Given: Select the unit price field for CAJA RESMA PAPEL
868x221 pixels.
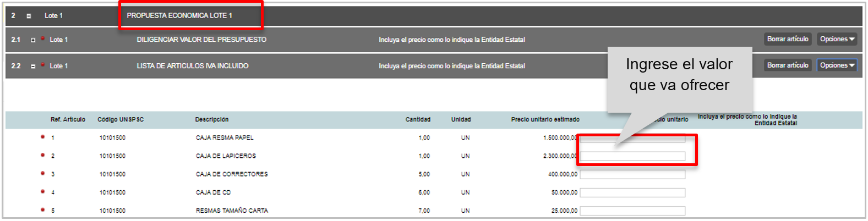Looking at the screenshot, I should pyautogui.click(x=632, y=138).
